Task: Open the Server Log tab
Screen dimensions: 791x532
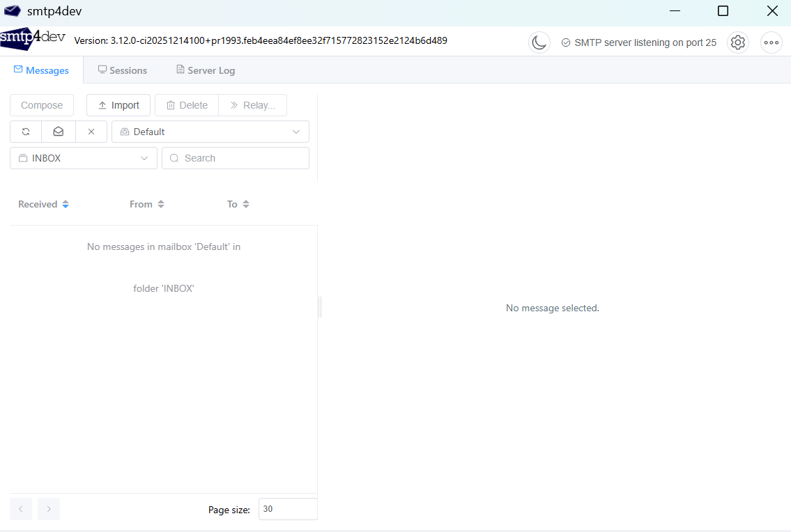Action: (206, 70)
